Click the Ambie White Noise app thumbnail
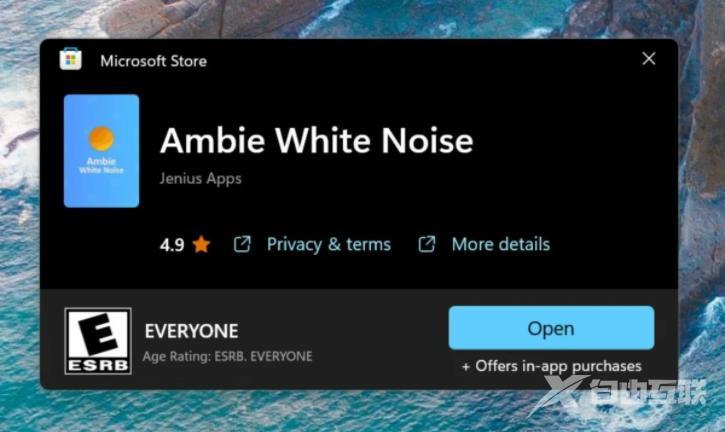Image resolution: width=725 pixels, height=432 pixels. click(x=101, y=151)
